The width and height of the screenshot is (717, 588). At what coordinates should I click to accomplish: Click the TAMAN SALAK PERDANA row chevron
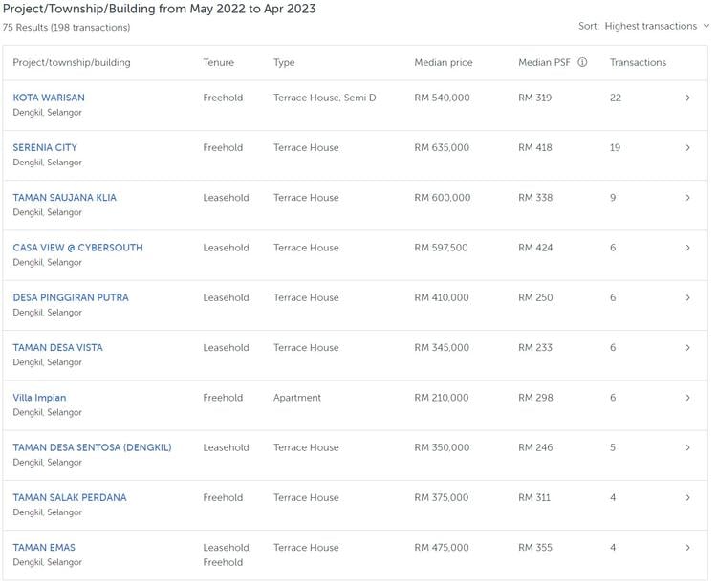point(687,497)
